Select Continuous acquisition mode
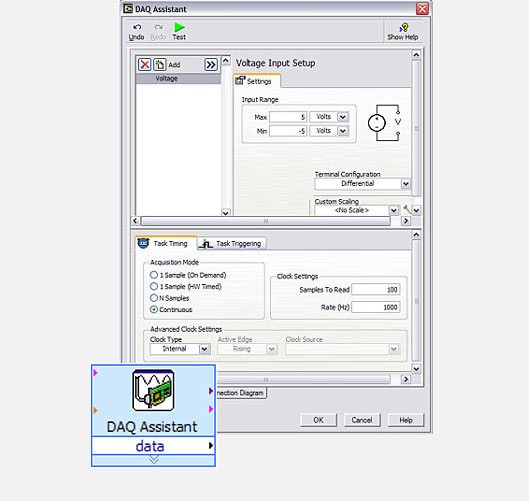Image resolution: width=529 pixels, height=501 pixels. (x=154, y=309)
